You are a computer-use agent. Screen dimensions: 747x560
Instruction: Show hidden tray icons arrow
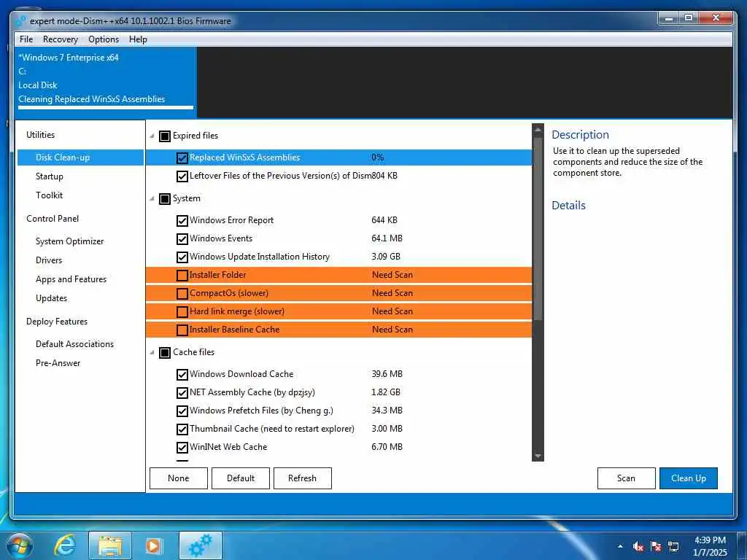620,546
